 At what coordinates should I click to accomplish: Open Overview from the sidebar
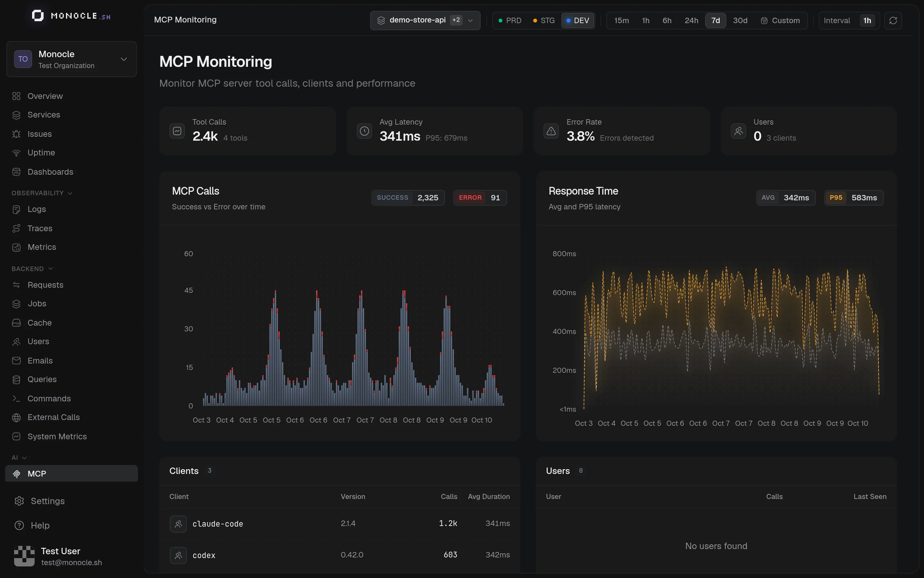45,96
